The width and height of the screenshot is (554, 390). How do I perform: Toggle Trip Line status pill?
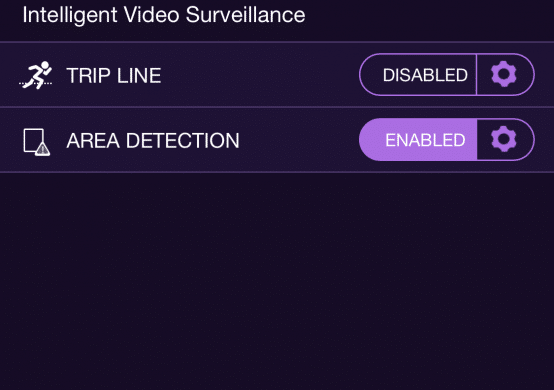(x=418, y=75)
